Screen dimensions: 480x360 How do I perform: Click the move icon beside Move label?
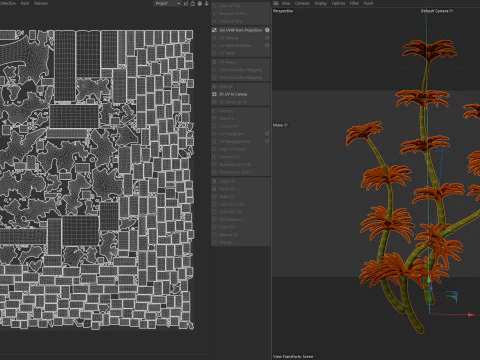click(x=286, y=125)
